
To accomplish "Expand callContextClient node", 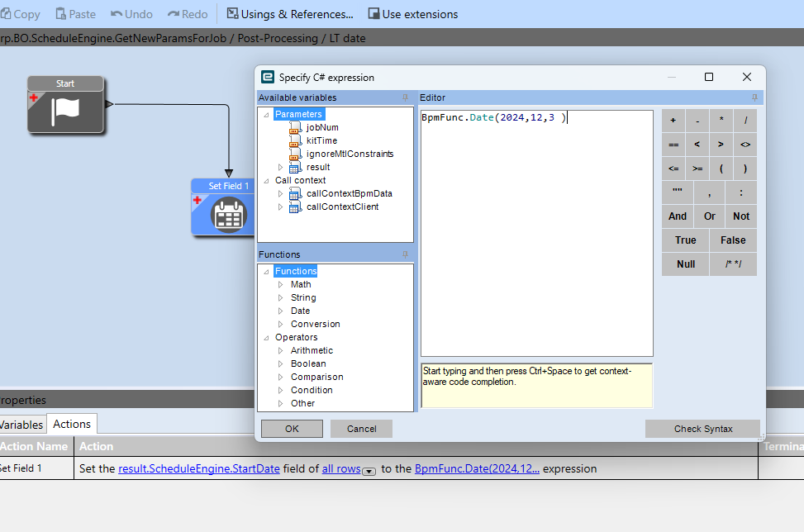I will [x=280, y=207].
